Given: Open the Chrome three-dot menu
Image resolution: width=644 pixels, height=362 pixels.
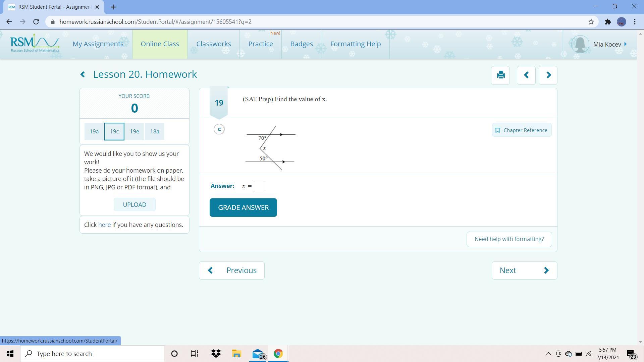Looking at the screenshot, I should [x=635, y=22].
